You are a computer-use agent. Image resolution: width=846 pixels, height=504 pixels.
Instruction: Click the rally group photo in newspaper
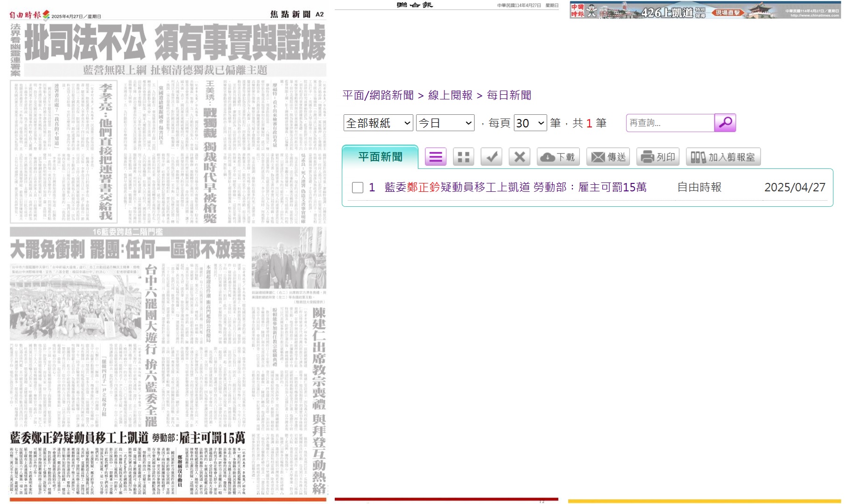pyautogui.click(x=75, y=307)
